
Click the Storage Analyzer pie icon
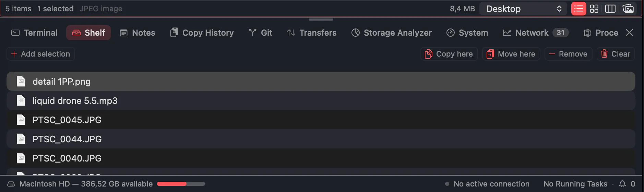[356, 33]
